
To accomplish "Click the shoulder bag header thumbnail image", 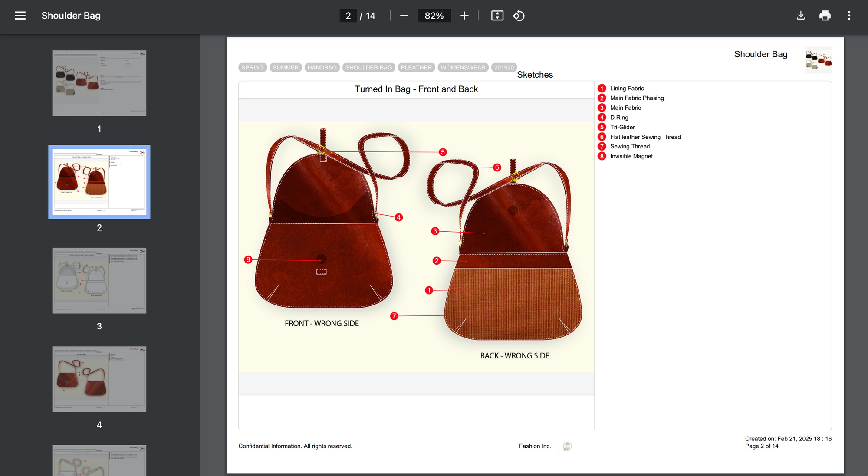I will click(x=819, y=60).
